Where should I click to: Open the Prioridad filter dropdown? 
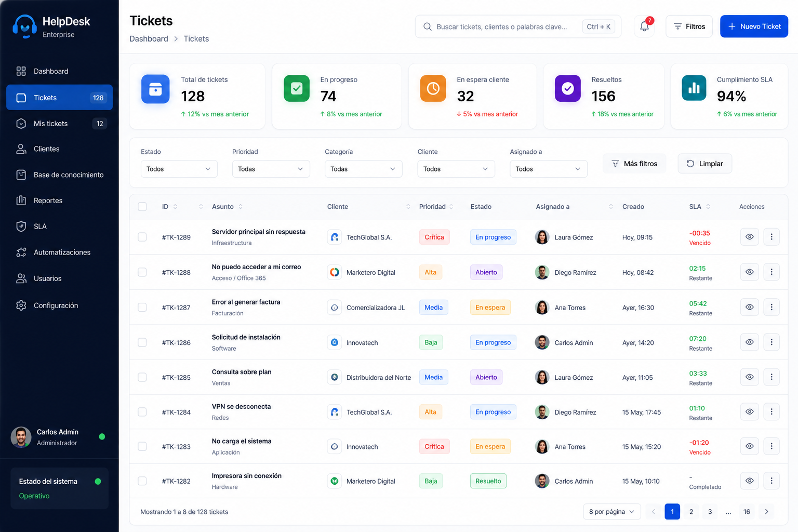click(271, 169)
